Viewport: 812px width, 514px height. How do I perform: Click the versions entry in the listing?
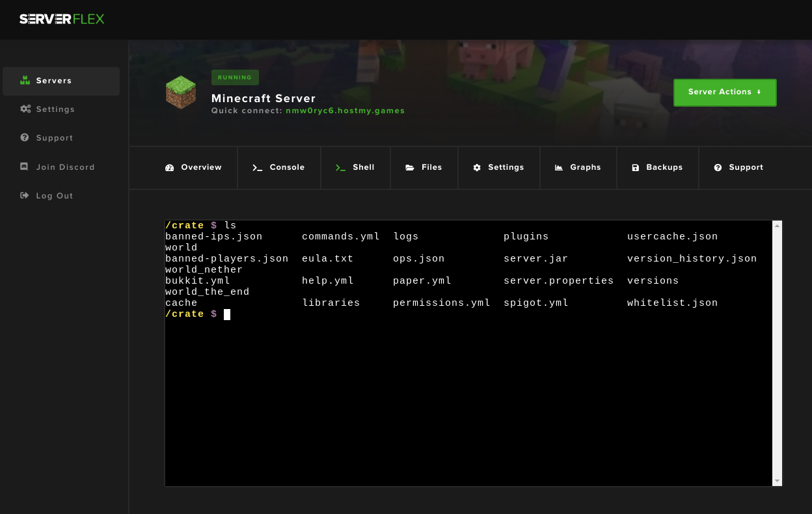click(x=653, y=281)
